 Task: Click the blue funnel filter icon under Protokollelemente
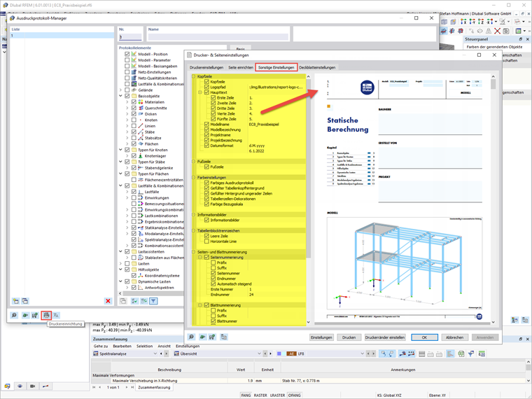(153, 301)
